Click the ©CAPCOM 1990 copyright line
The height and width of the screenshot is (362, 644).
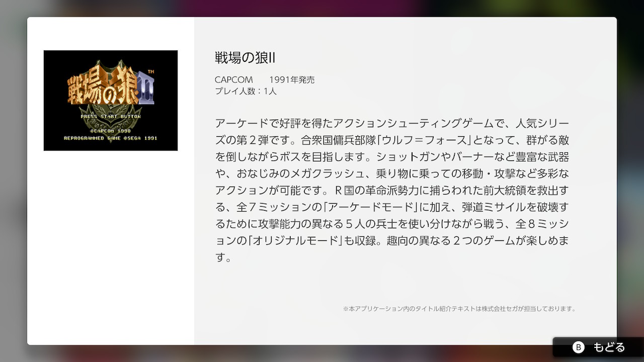click(111, 130)
